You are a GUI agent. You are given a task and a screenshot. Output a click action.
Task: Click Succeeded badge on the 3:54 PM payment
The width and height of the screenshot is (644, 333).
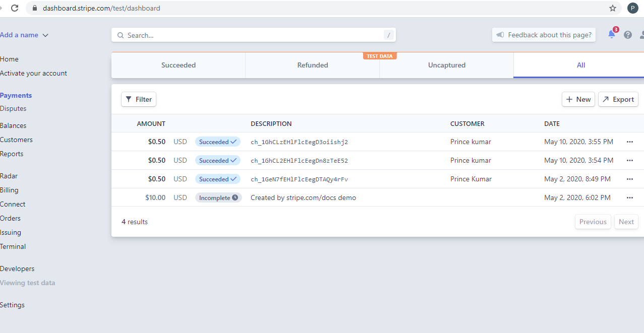click(218, 161)
